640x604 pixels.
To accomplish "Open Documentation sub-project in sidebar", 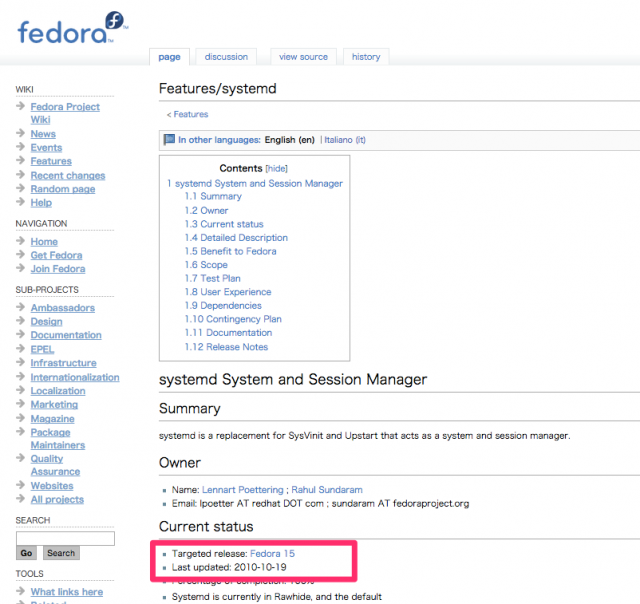I will tap(66, 335).
